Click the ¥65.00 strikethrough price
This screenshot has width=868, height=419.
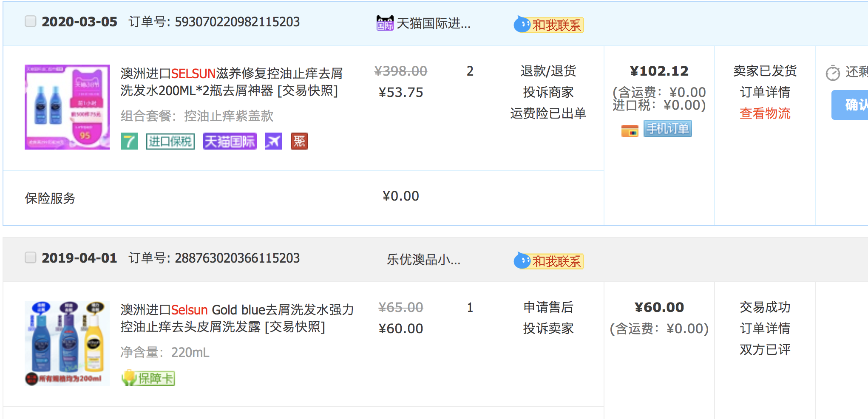(x=401, y=307)
